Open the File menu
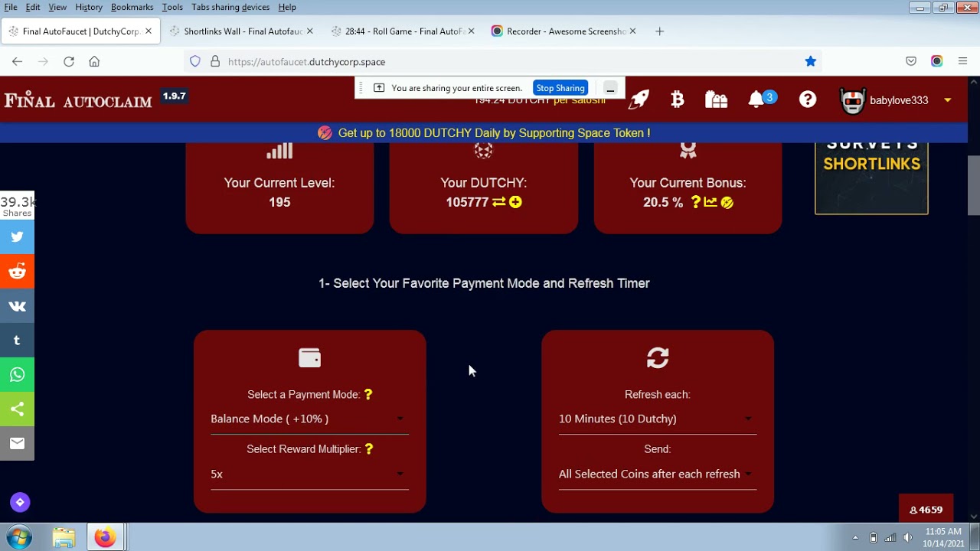980x551 pixels. tap(11, 7)
